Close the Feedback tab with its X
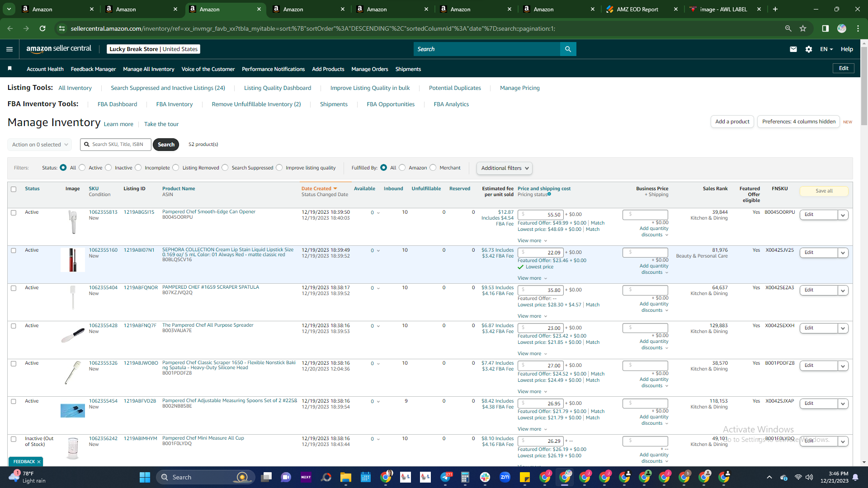The height and width of the screenshot is (488, 868). coord(39,462)
